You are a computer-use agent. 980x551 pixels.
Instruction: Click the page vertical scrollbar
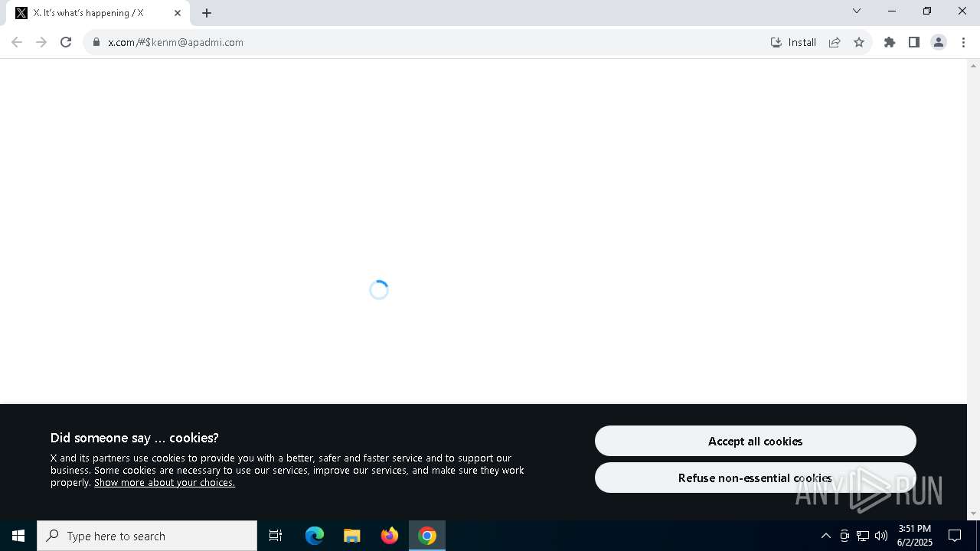point(973,289)
